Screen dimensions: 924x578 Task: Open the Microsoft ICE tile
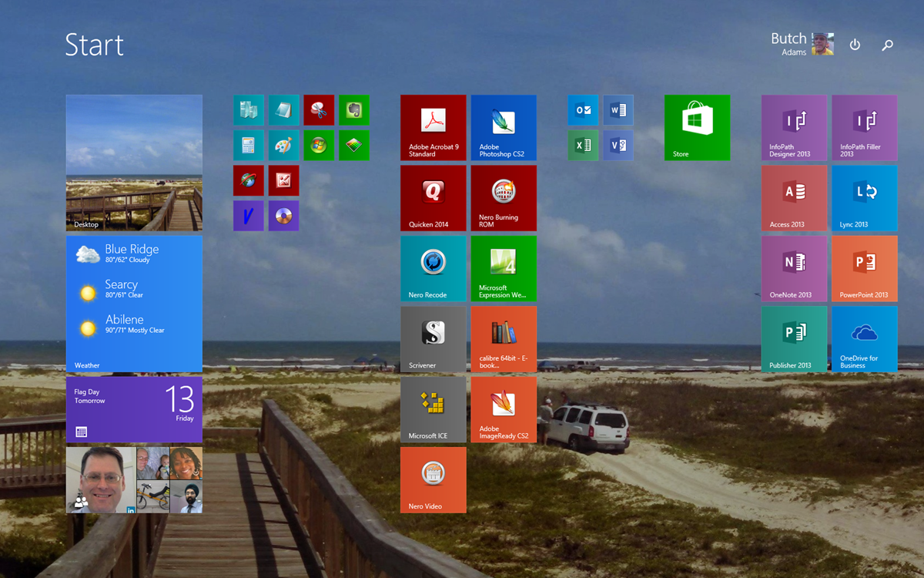click(x=434, y=409)
